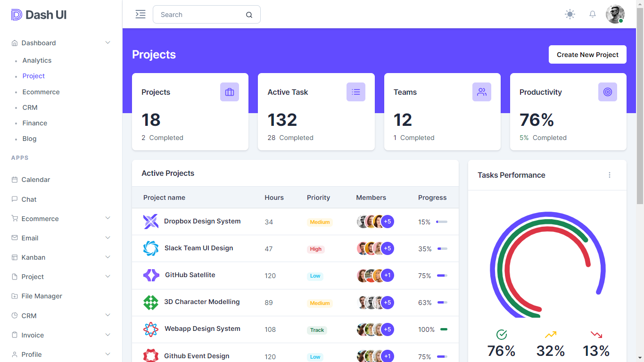Open the File Manager page
This screenshot has width=644, height=362.
(41, 296)
